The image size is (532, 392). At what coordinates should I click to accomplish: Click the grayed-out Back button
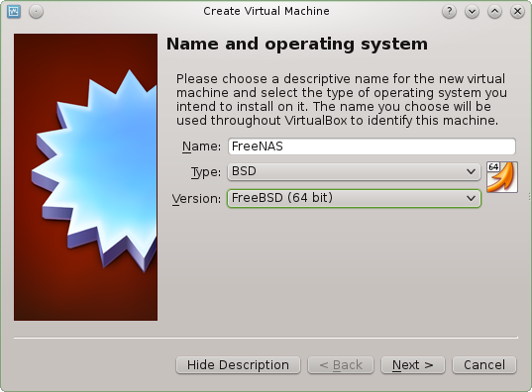click(x=341, y=365)
